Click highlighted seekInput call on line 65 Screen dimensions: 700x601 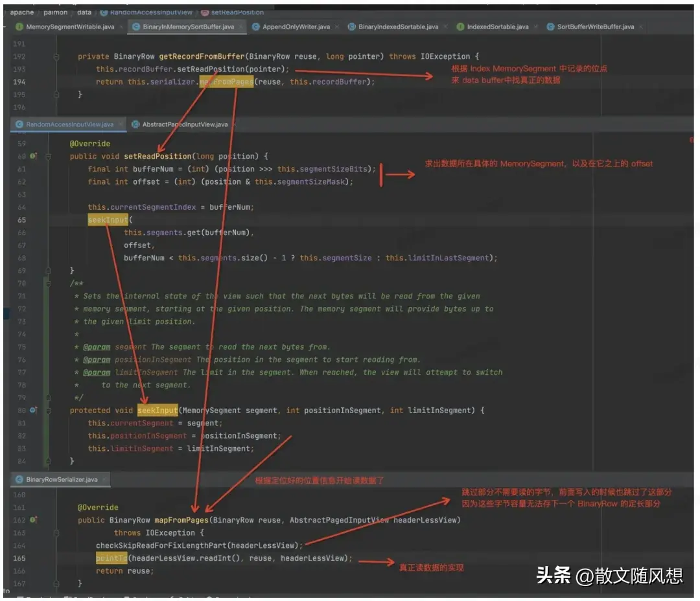(x=108, y=220)
